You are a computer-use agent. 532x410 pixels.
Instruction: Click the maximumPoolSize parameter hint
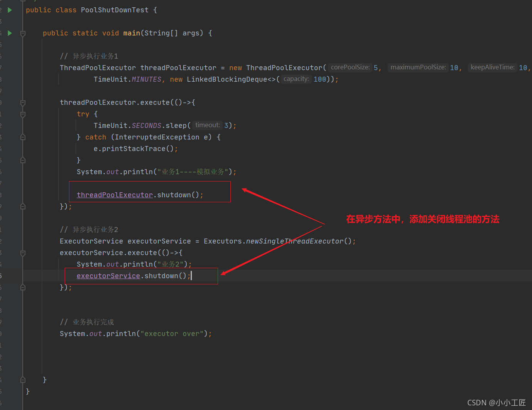click(418, 67)
